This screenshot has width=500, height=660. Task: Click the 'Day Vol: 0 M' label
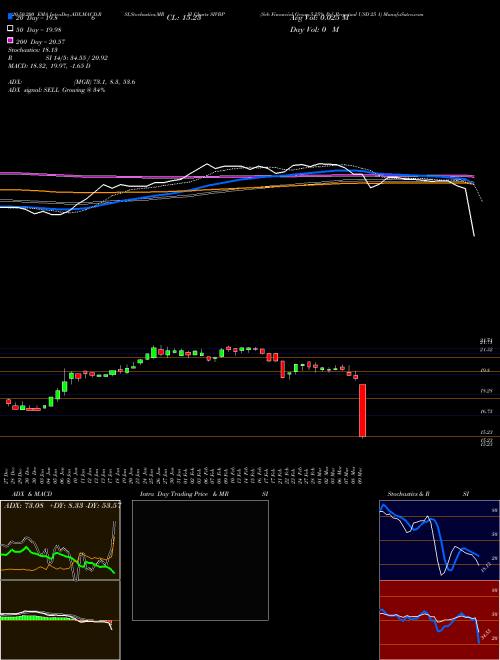click(x=314, y=29)
